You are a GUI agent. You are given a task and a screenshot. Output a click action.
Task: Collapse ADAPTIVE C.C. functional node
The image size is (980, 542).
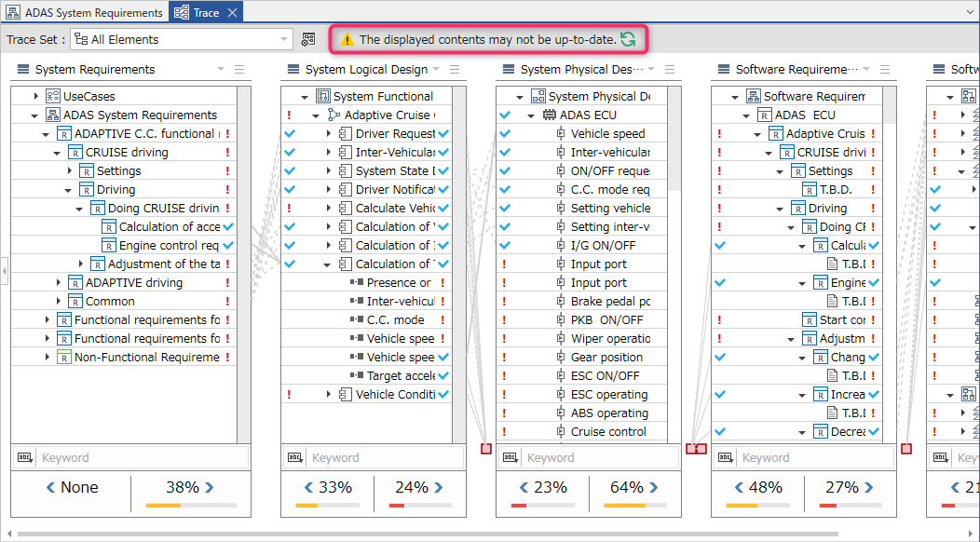[46, 134]
